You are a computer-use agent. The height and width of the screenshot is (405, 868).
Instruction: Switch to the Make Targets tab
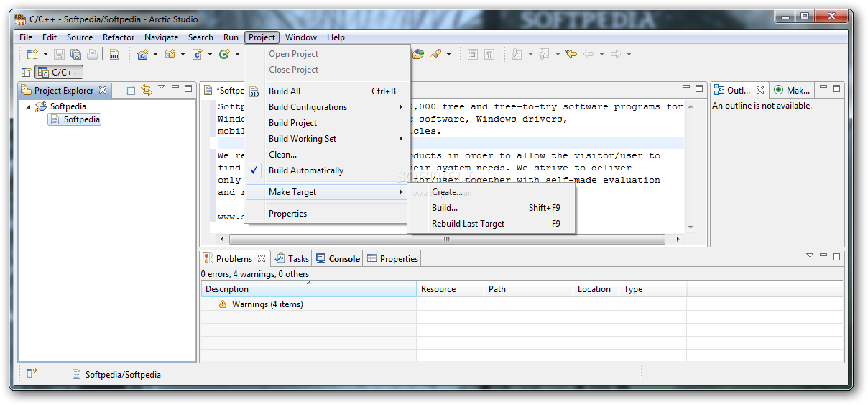792,90
